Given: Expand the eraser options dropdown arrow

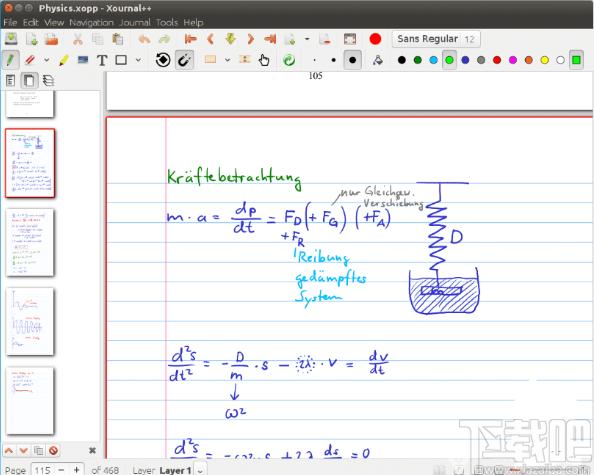Looking at the screenshot, I should (x=47, y=60).
